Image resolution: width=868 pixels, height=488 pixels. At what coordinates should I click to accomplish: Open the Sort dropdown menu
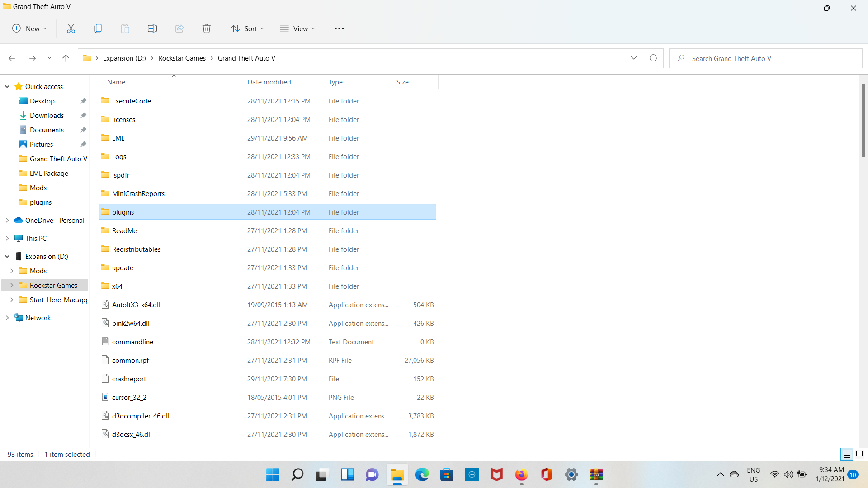(248, 28)
